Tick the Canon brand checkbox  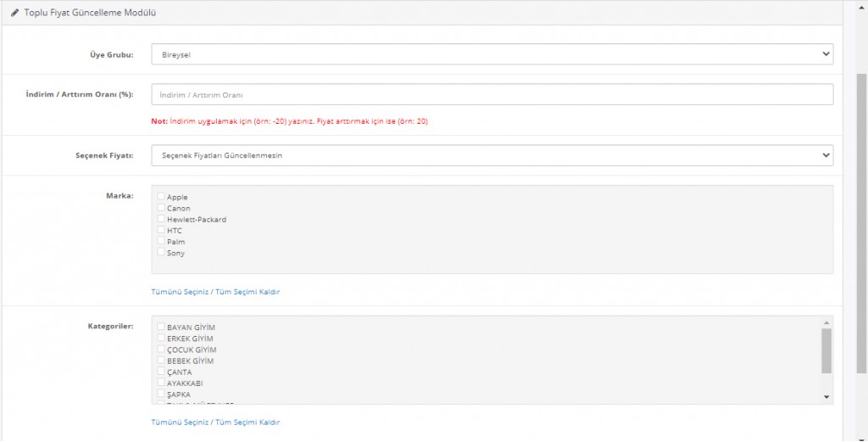(161, 208)
